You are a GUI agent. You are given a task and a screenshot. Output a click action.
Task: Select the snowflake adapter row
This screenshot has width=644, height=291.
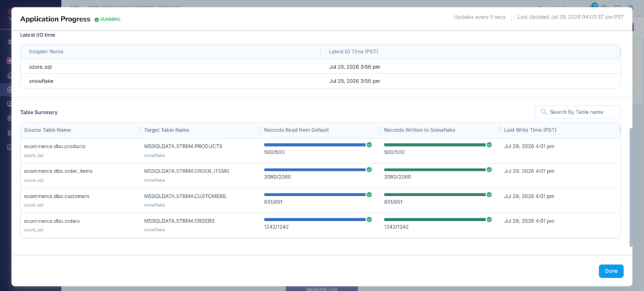coord(320,81)
